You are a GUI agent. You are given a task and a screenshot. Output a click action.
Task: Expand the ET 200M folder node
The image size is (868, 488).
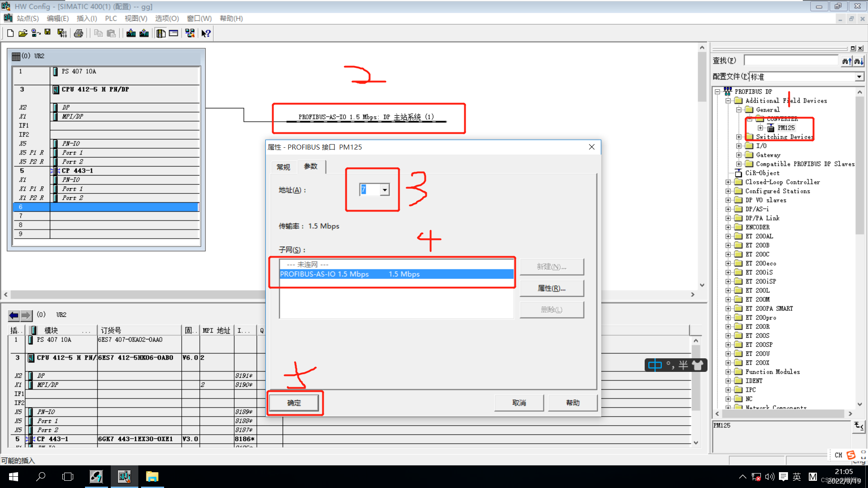(728, 300)
